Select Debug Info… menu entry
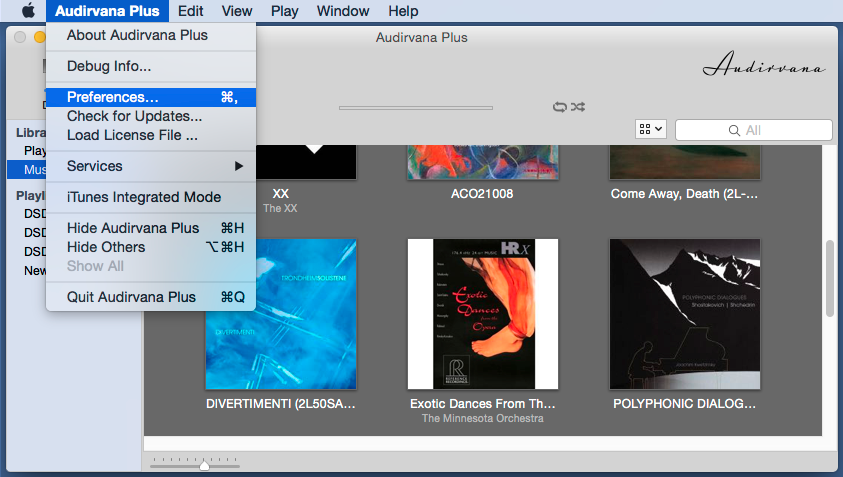Viewport: 843px width, 477px height. tap(151, 66)
